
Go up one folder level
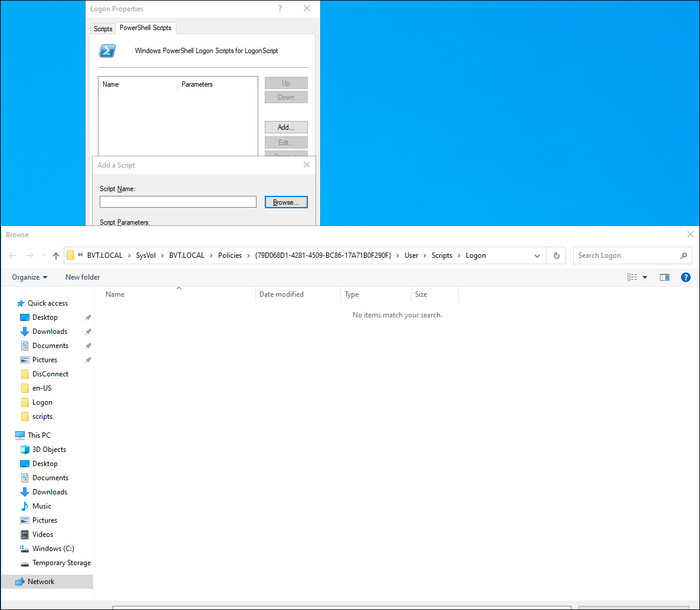click(x=56, y=255)
